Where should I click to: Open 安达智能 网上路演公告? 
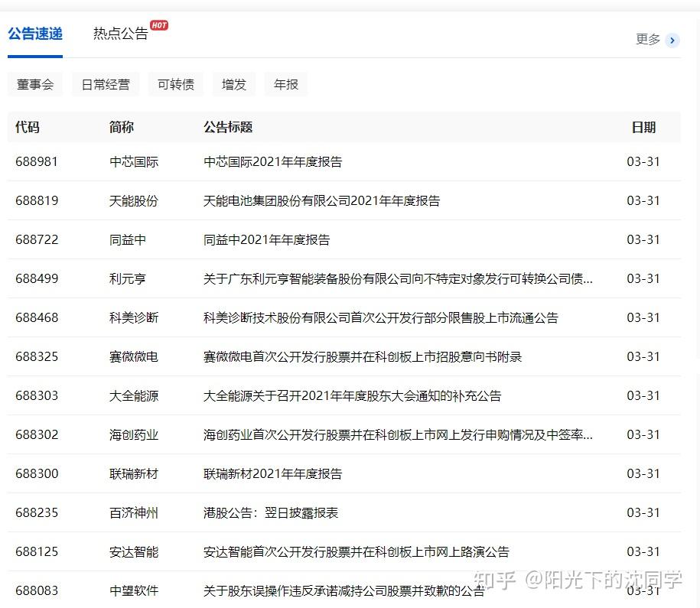(357, 551)
